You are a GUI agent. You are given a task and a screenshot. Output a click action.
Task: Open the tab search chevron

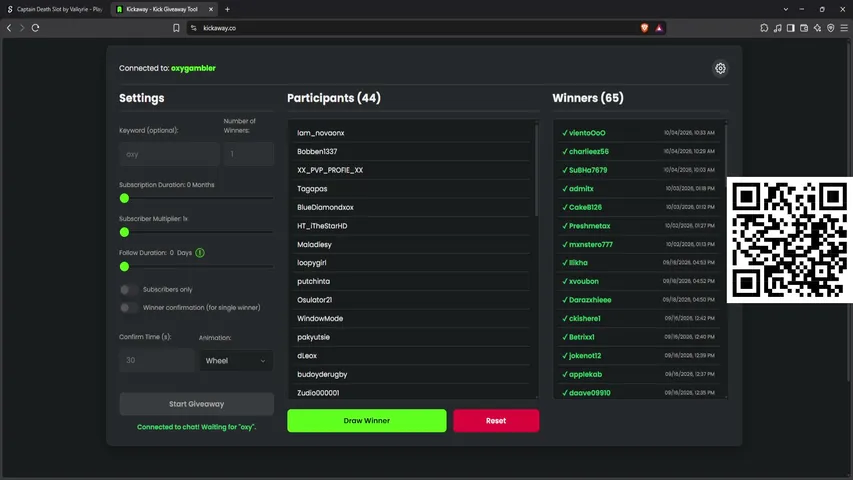pos(786,9)
